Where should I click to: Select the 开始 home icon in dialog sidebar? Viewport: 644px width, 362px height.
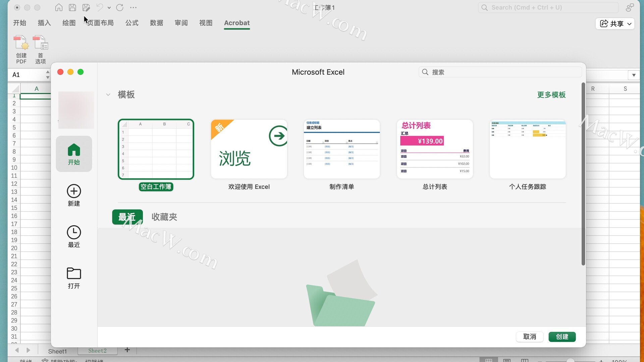(74, 150)
